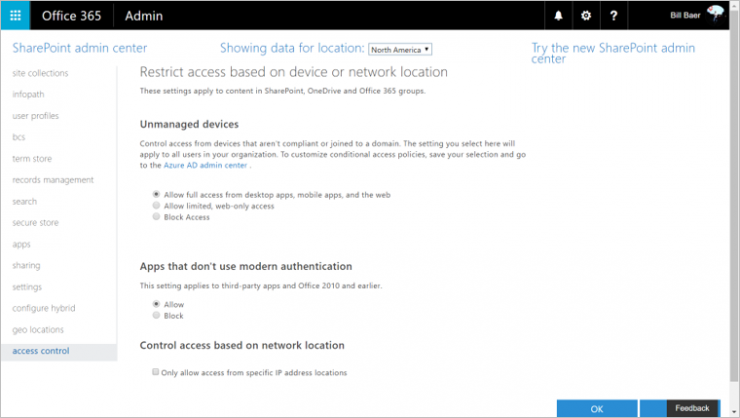740x418 pixels.
Task: Choose Block for apps without modern authentication
Action: (x=156, y=315)
